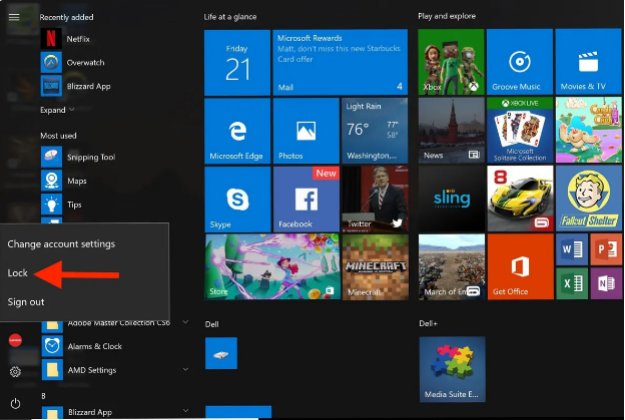This screenshot has height=420, width=625.
Task: Open the Photos tile
Action: [x=306, y=131]
